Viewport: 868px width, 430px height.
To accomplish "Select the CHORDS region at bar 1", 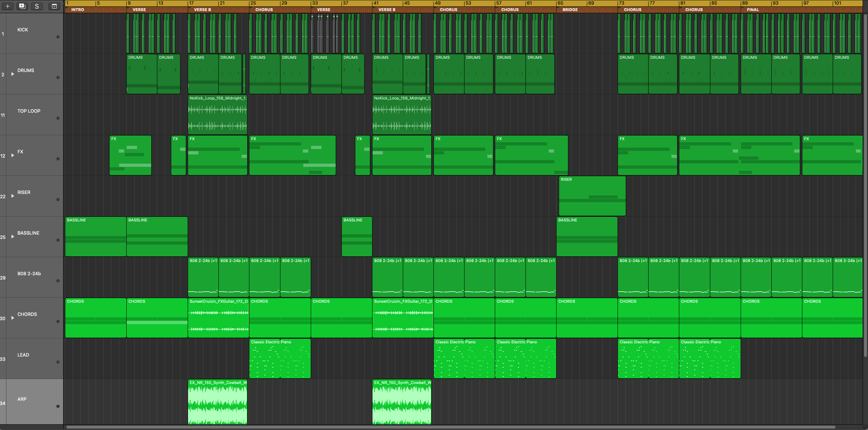I will [96, 318].
